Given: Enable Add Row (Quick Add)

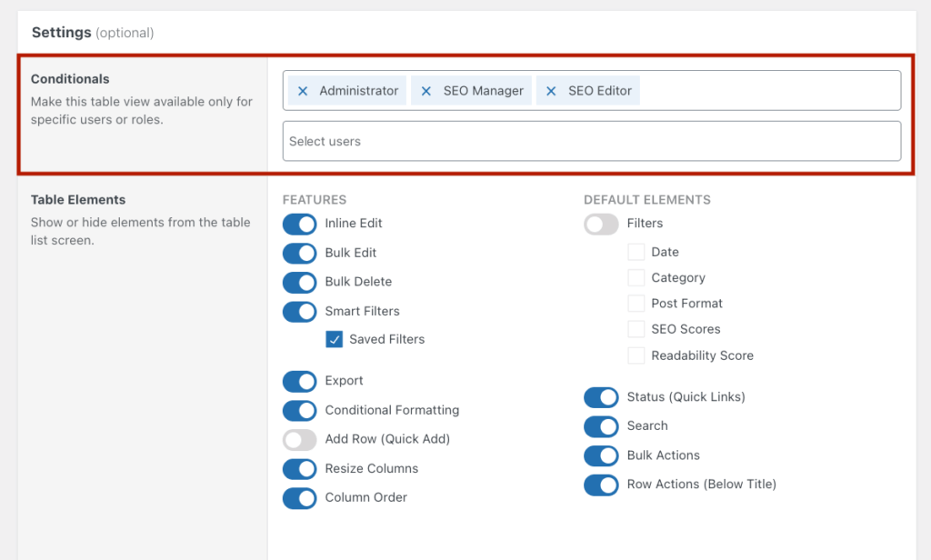Looking at the screenshot, I should [299, 439].
